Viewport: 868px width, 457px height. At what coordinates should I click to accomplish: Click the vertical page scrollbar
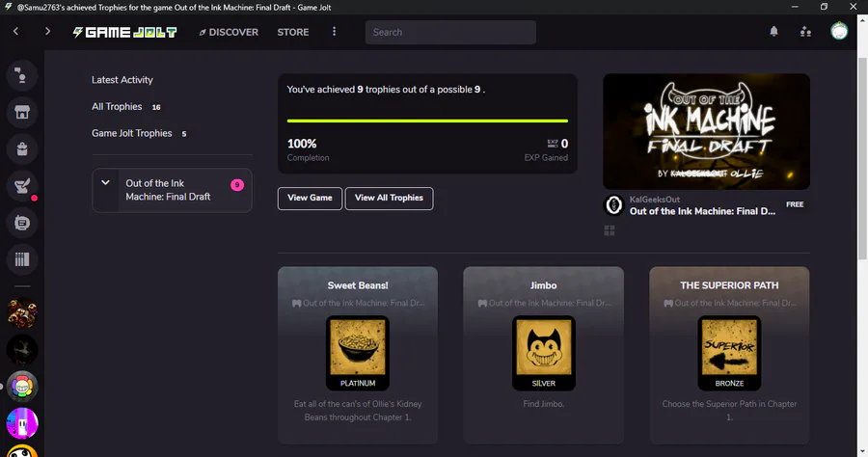click(862, 158)
